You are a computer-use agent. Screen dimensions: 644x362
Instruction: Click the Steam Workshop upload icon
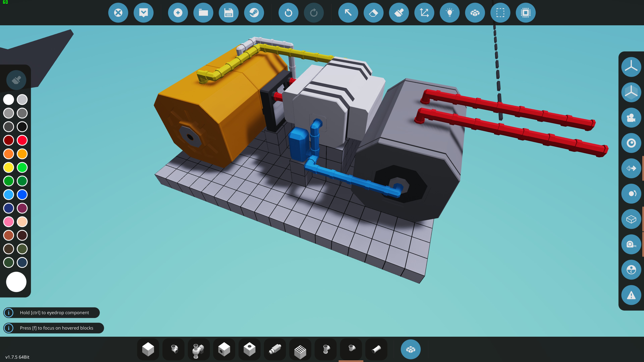point(254,13)
